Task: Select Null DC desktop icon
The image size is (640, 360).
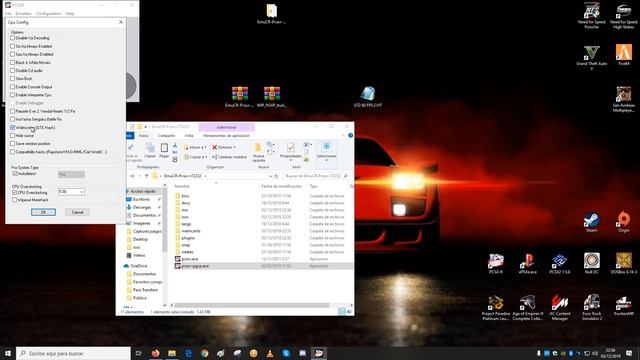Action: coord(591,264)
